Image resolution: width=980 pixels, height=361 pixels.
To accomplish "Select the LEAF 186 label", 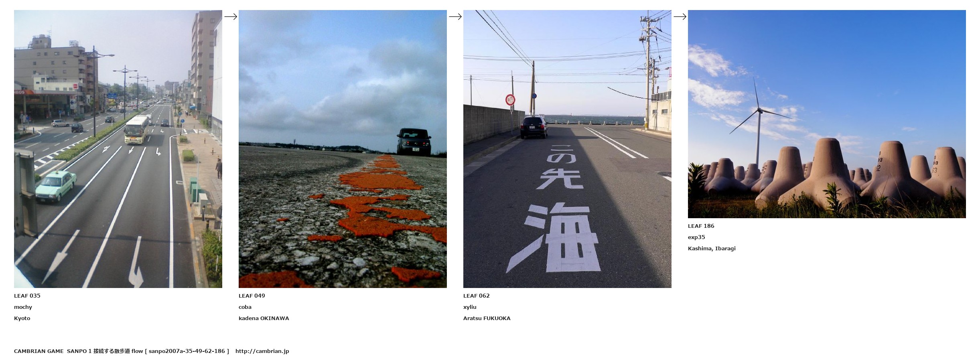I will (x=701, y=226).
